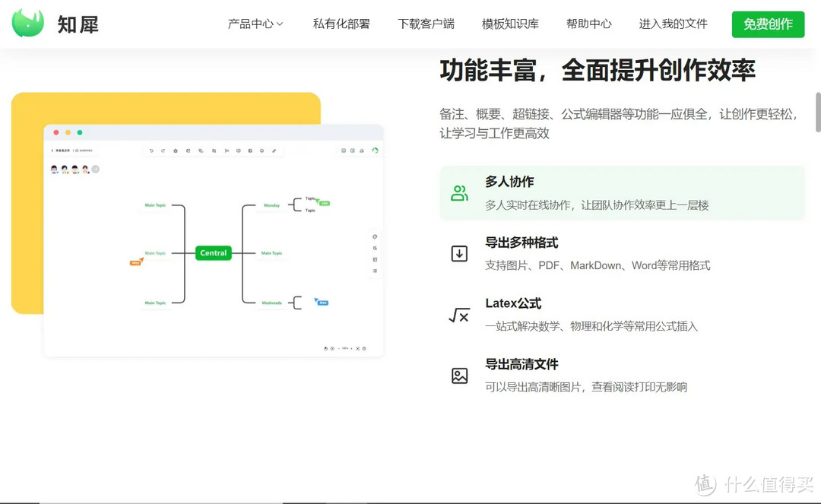Click the text 可以导出高清晰图片，查看阅读打印无影响

point(586,387)
